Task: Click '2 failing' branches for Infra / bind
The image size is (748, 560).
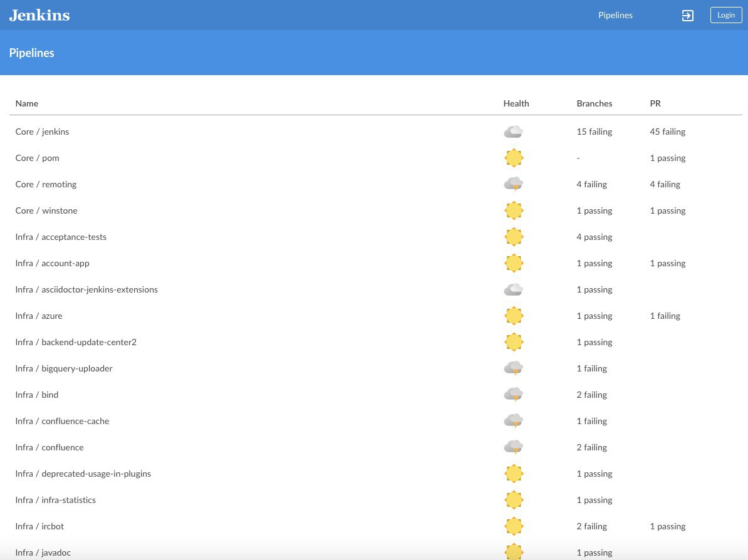Action: tap(591, 395)
